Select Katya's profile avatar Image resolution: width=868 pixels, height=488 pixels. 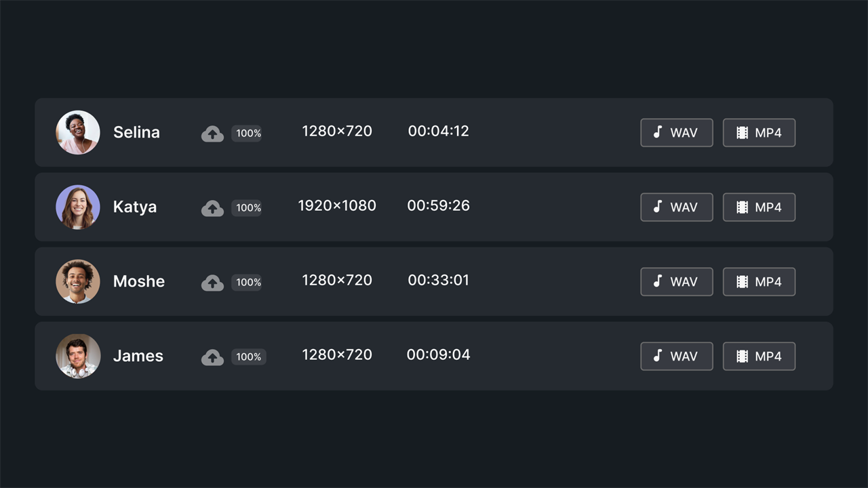(x=78, y=207)
